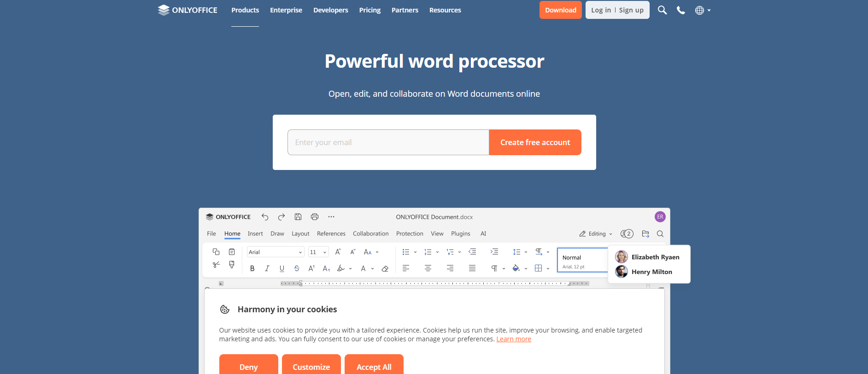Toggle Strikethrough formatting

click(x=297, y=269)
